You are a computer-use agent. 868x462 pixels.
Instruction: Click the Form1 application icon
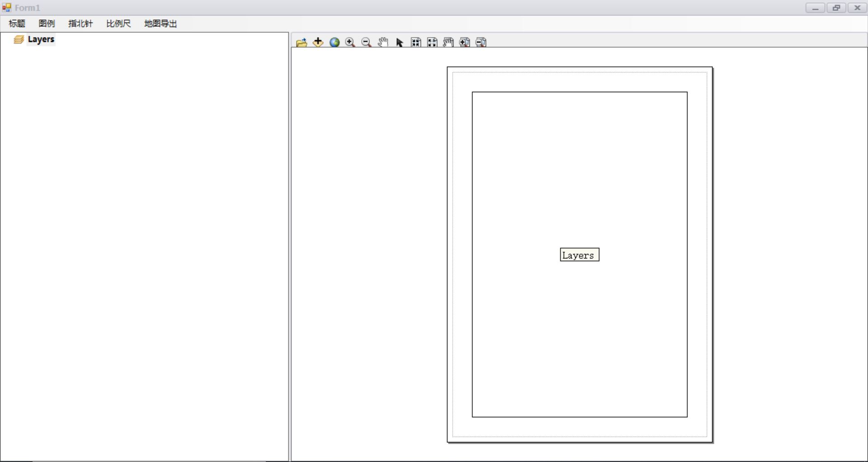(6, 8)
